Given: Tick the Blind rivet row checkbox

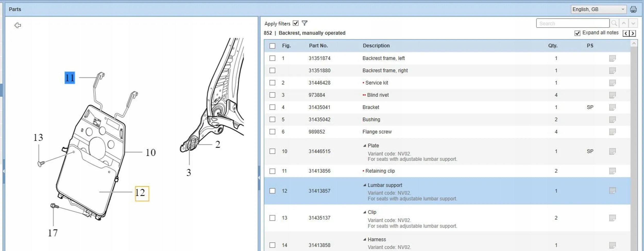Looking at the screenshot, I should click(272, 95).
